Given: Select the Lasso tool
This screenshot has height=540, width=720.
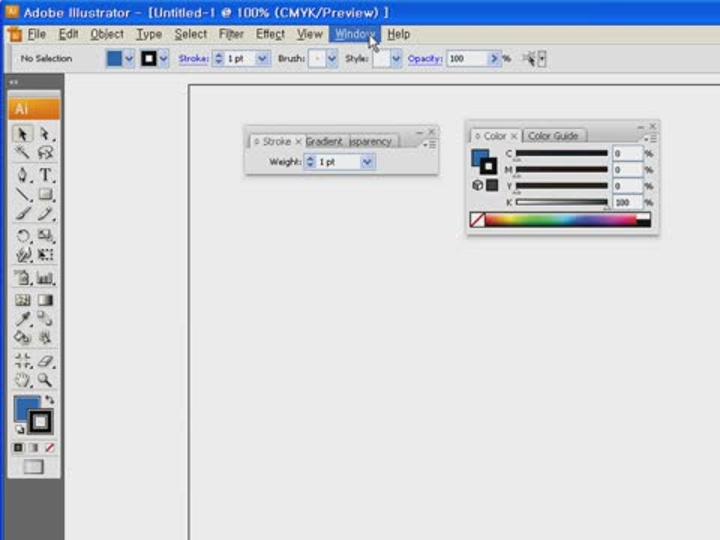Looking at the screenshot, I should tap(45, 152).
